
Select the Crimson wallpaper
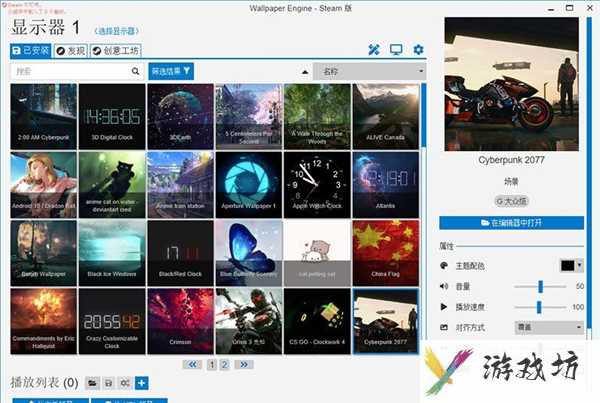point(181,321)
